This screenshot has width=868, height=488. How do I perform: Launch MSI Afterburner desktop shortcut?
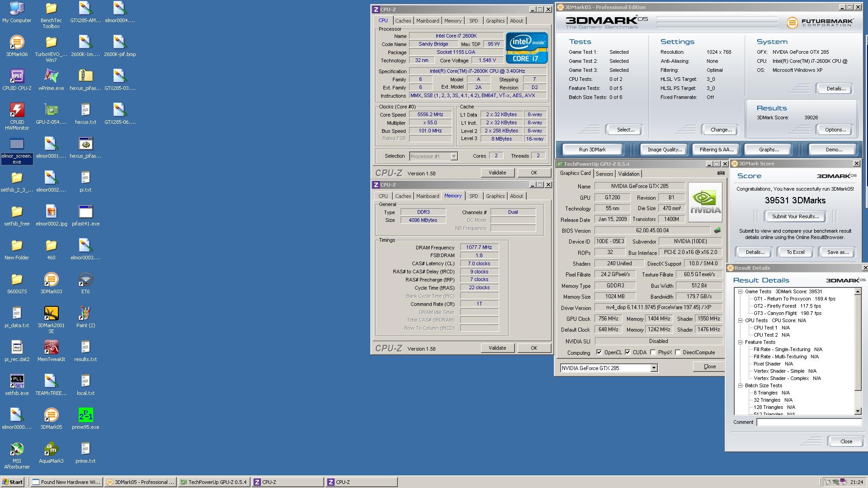pos(17,455)
